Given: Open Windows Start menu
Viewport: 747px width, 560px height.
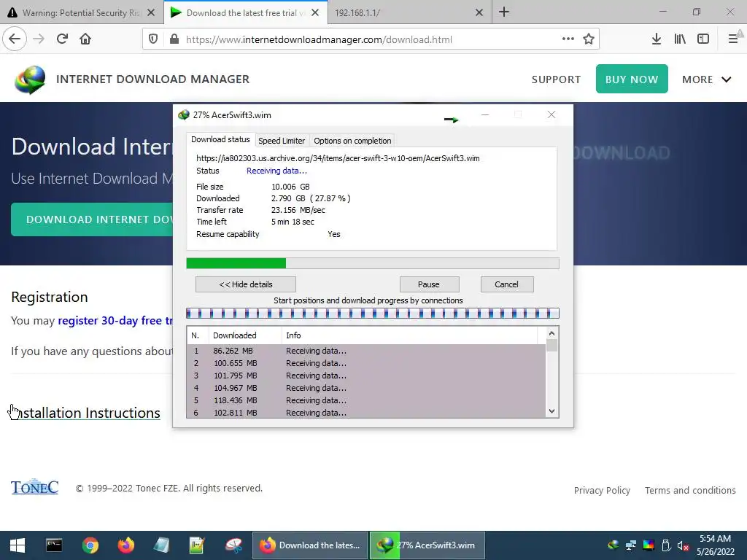Looking at the screenshot, I should click(18, 545).
